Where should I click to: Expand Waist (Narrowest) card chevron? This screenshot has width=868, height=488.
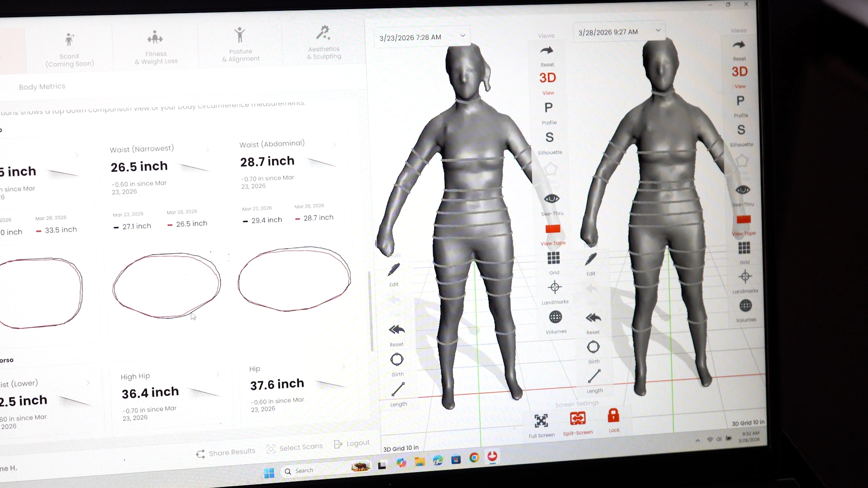208,150
